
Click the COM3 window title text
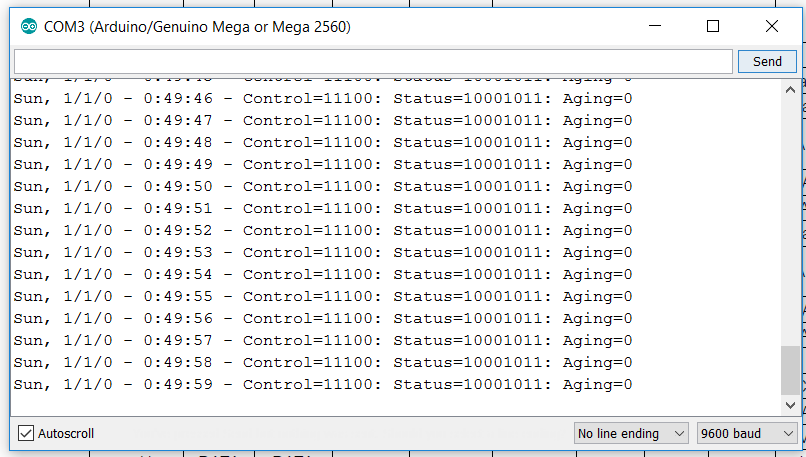click(197, 27)
